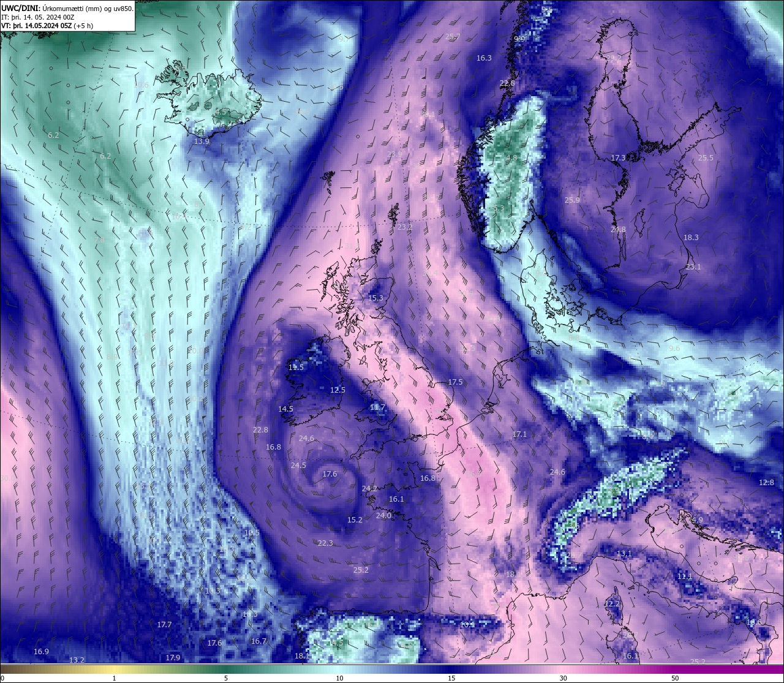Click the 10 label on the color scale
784x683 pixels.
tap(339, 678)
